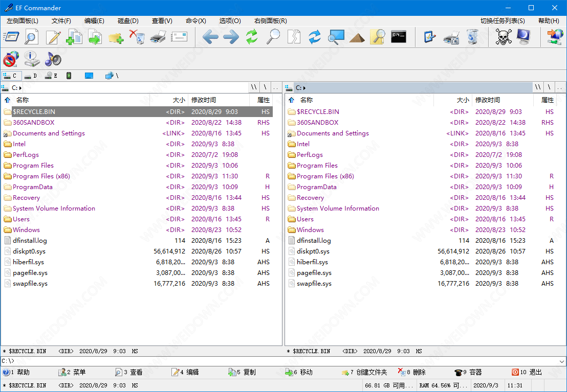The image size is (567, 392).
Task: Click the F5 复制 function button
Action: (242, 372)
